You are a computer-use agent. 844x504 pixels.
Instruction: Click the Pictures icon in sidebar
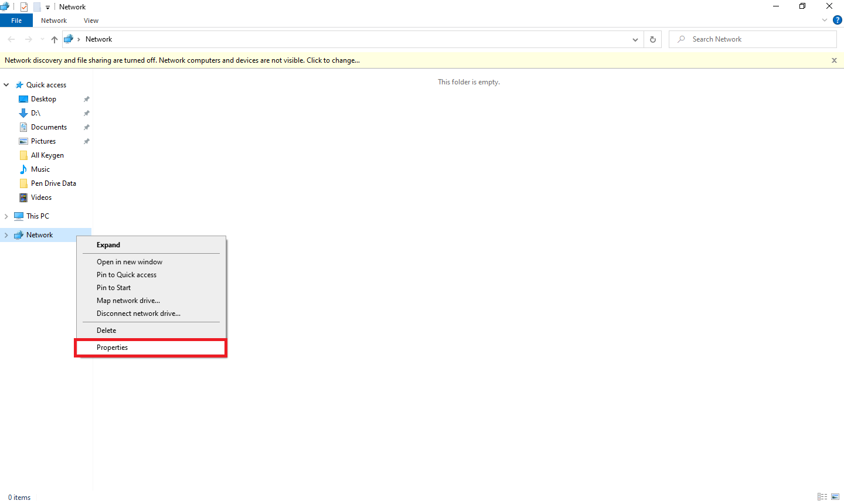[23, 141]
